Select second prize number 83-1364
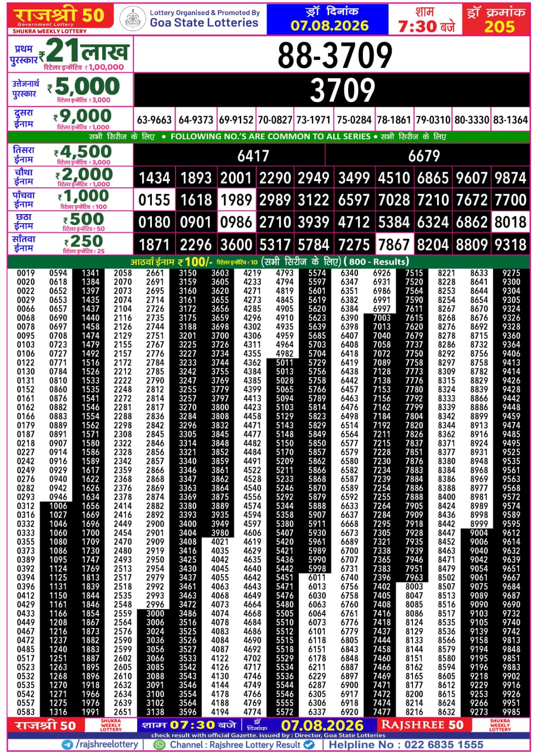Image resolution: width=535 pixels, height=756 pixels. 510,120
